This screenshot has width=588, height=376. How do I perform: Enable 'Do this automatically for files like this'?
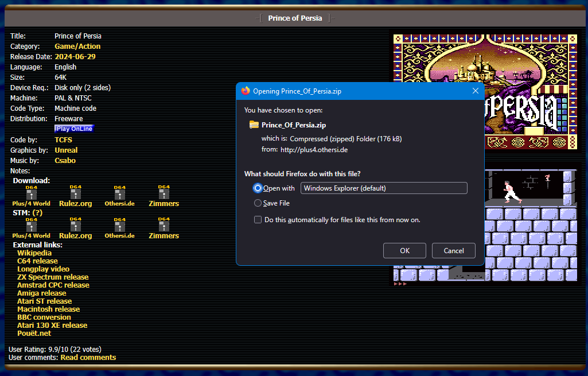point(258,219)
